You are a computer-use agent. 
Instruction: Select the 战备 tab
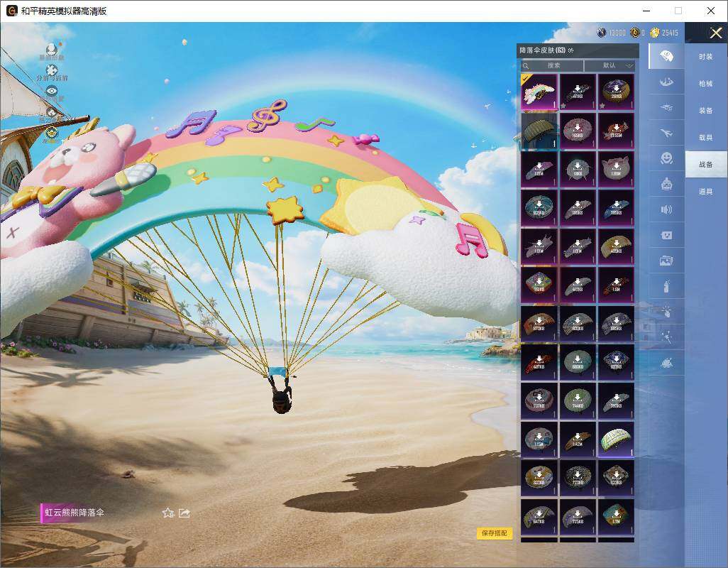[x=706, y=165]
